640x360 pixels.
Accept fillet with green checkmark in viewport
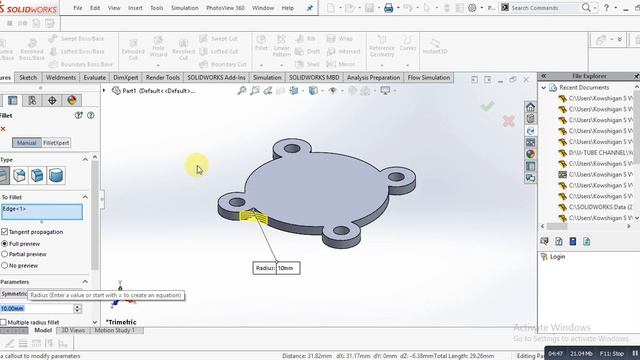pos(487,107)
